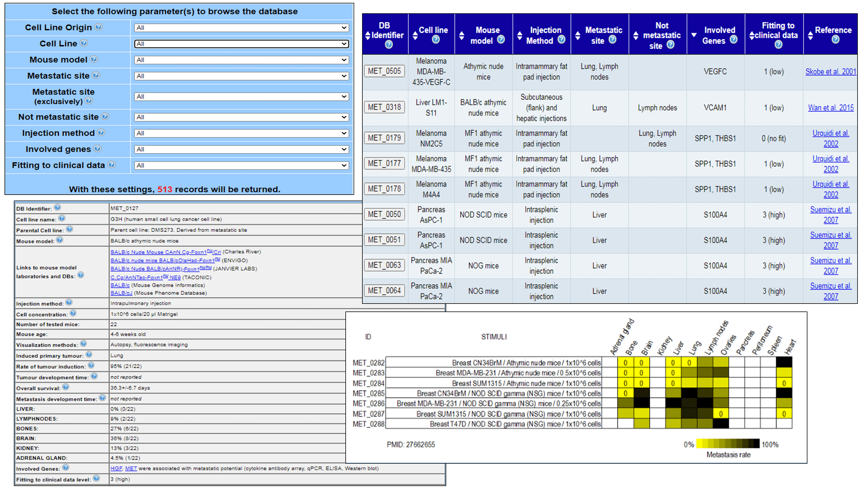Sort table by Cell line column arrows

point(415,35)
